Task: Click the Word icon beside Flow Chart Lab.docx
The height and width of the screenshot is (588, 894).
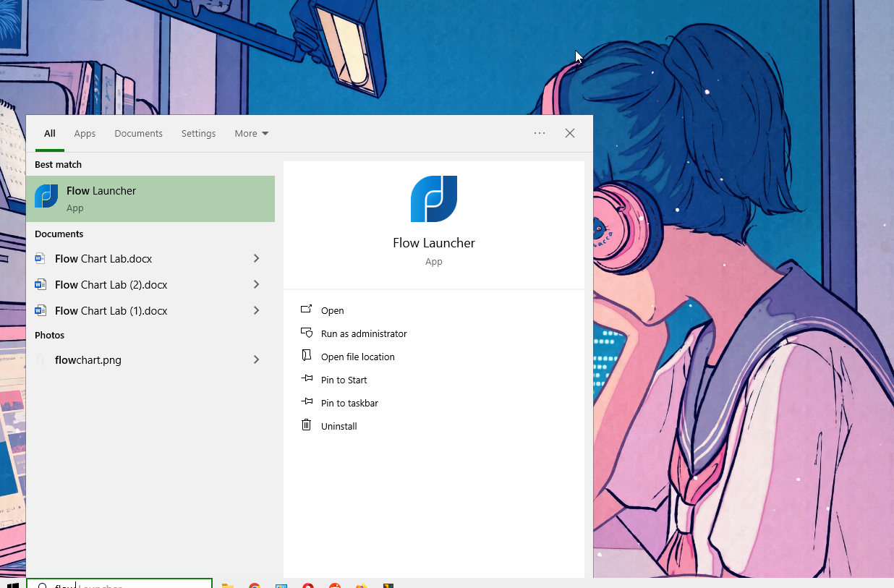Action: (x=41, y=258)
